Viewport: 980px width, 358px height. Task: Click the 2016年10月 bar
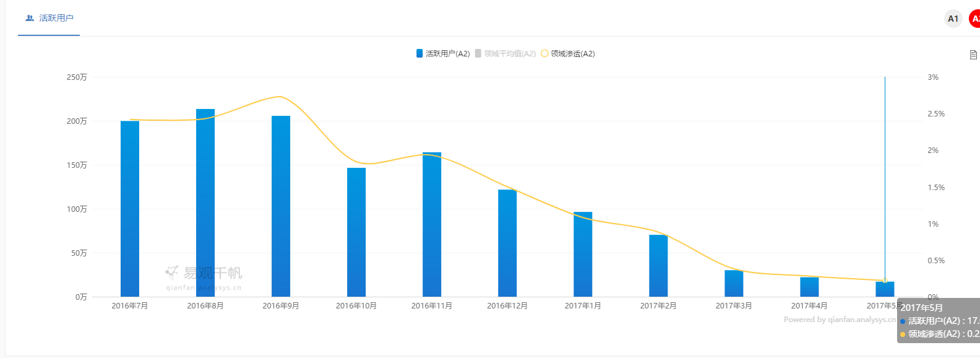(356, 232)
